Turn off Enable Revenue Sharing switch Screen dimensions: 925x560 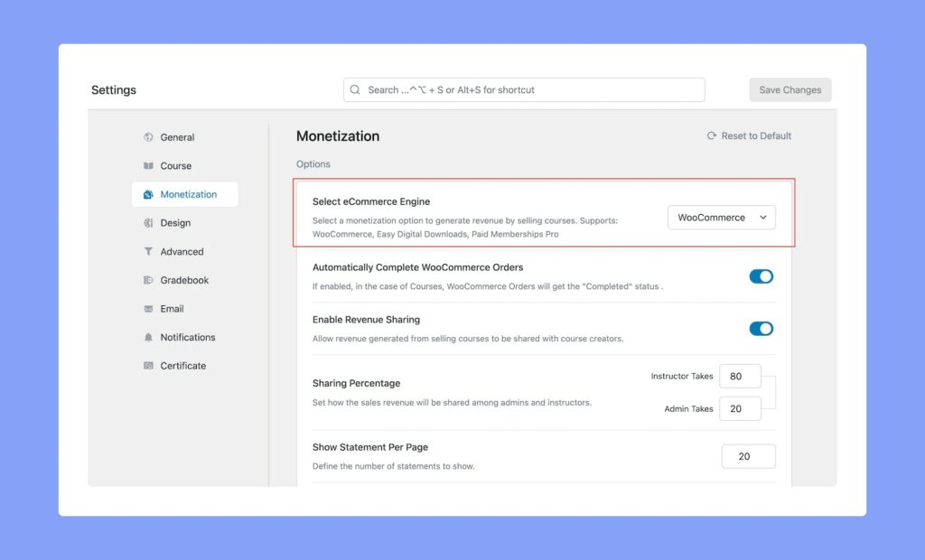(761, 329)
